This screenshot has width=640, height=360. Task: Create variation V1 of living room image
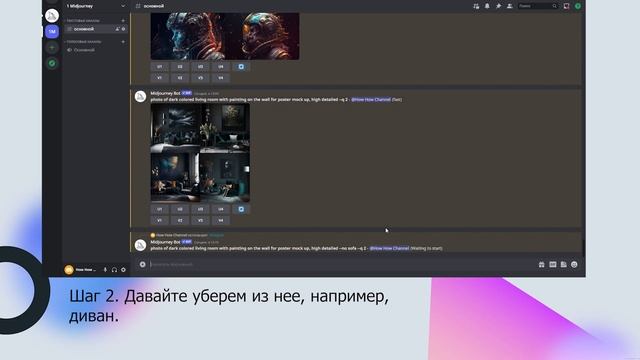[x=160, y=220]
